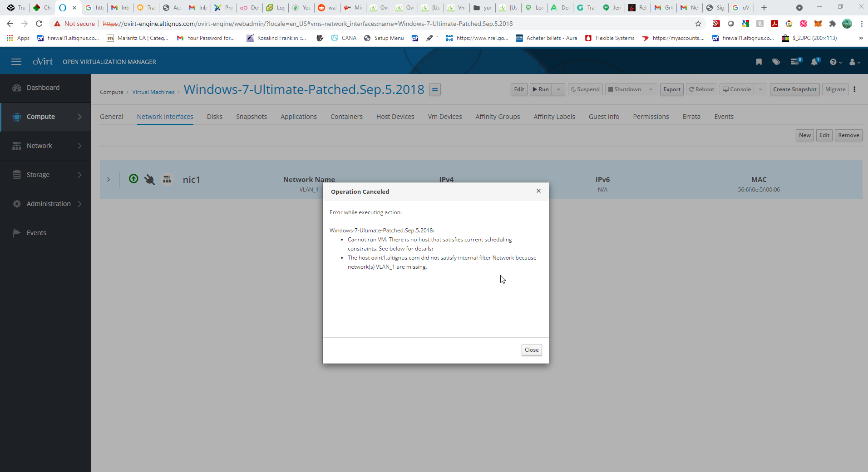
Task: Open the notifications bell icon
Action: coord(814,62)
